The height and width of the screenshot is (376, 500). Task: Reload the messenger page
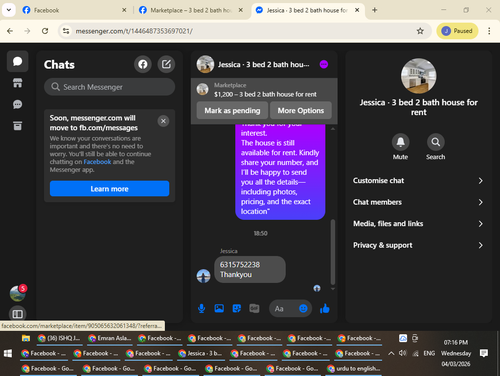tap(45, 31)
